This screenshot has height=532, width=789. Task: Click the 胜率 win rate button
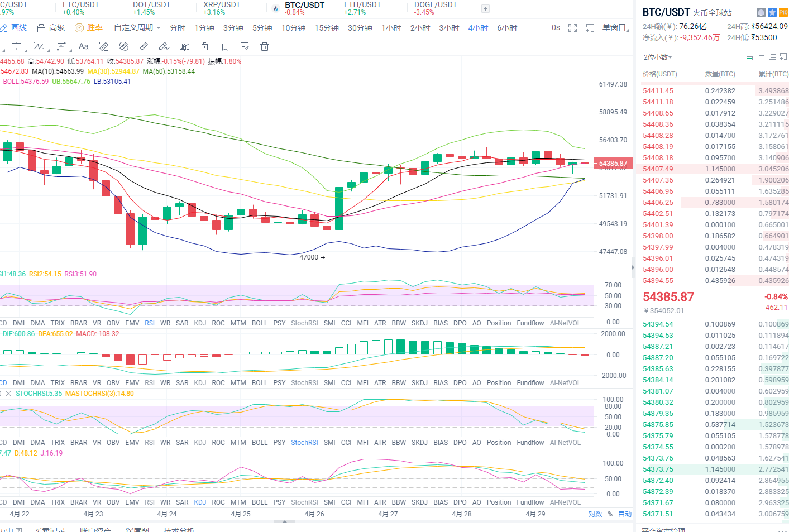(89, 28)
